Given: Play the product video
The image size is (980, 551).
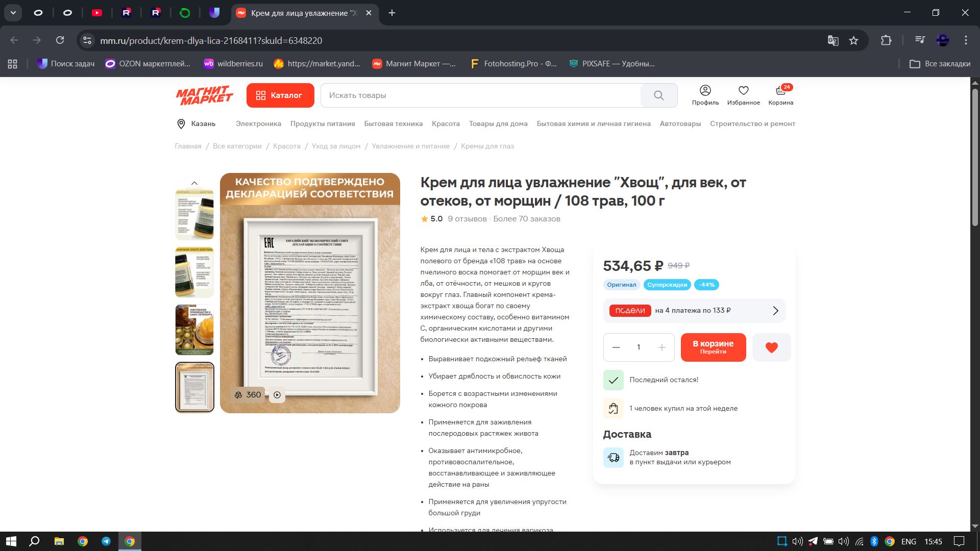Looking at the screenshot, I should pos(277,395).
